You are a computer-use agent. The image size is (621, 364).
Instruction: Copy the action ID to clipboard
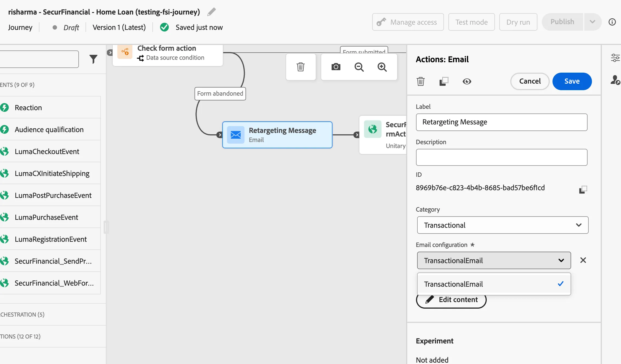point(583,189)
